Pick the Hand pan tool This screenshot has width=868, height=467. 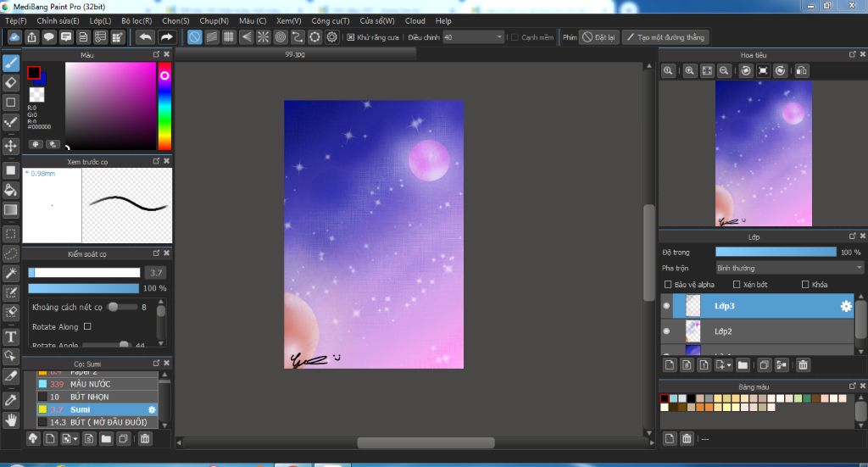click(10, 420)
